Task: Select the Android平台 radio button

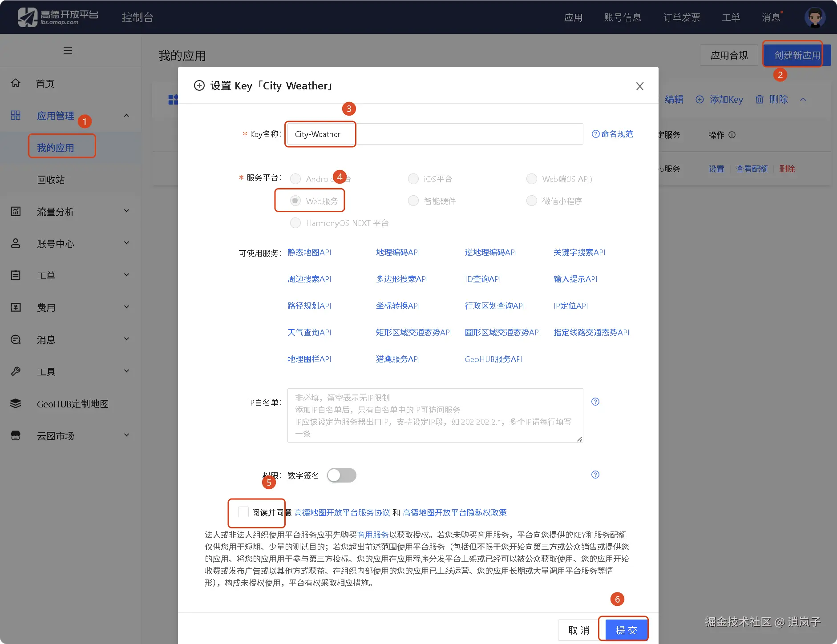Action: 295,179
